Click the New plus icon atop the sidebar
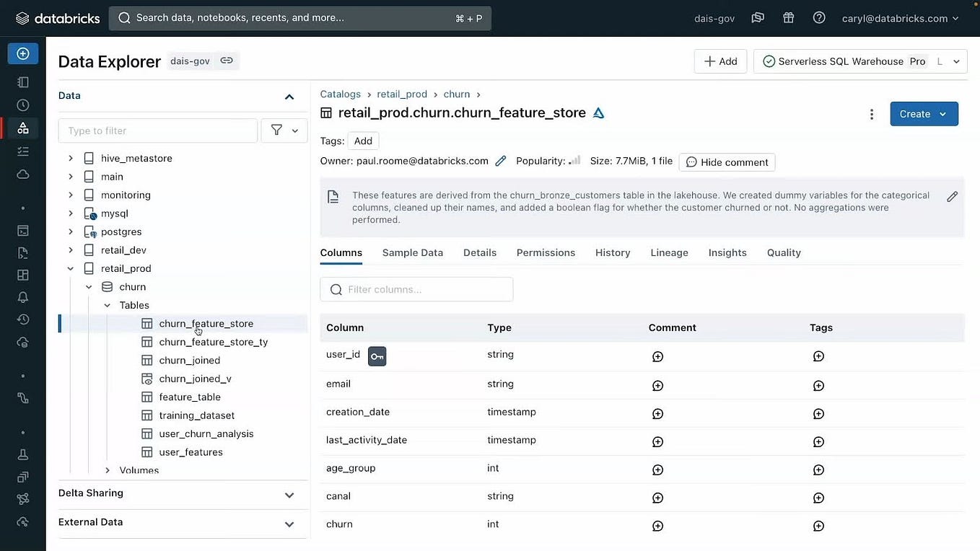 click(22, 53)
